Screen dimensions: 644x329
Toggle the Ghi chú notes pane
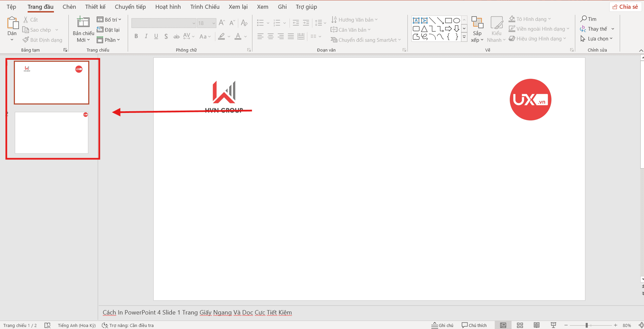442,325
